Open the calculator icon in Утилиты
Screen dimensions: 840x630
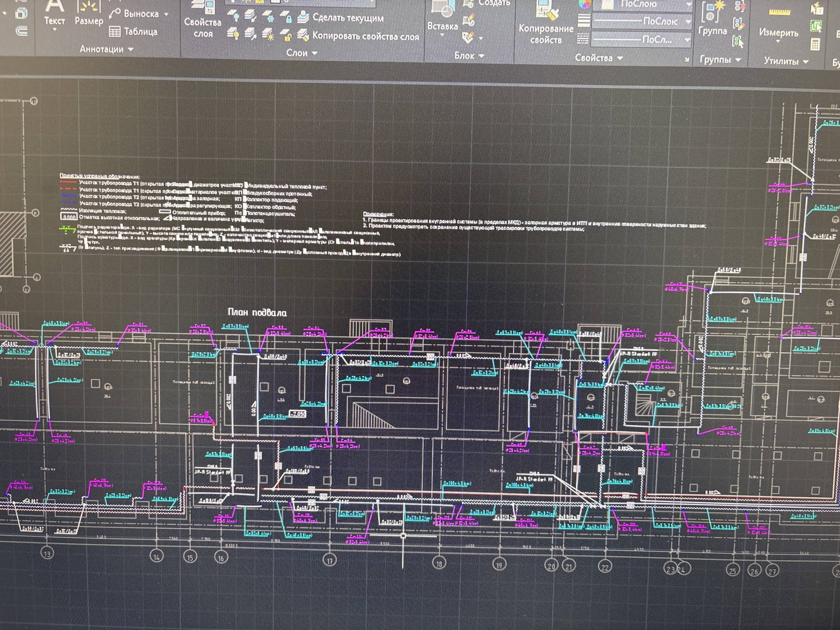tap(815, 44)
